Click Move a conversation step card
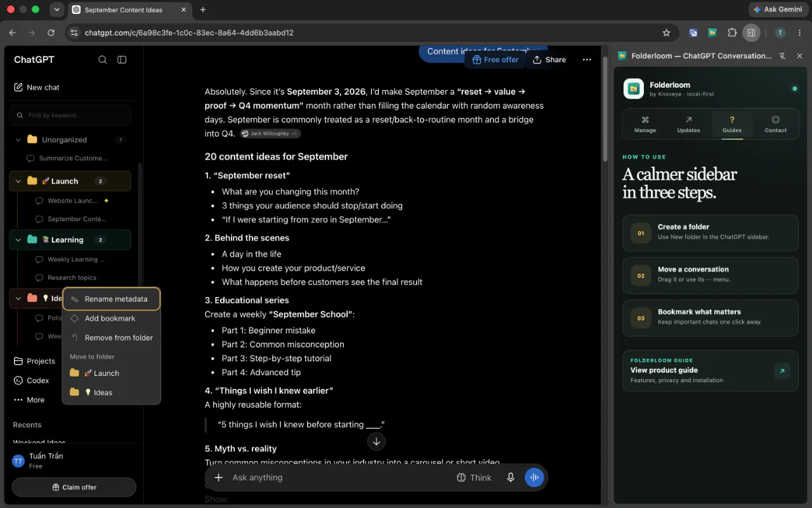812x508 pixels. click(710, 276)
